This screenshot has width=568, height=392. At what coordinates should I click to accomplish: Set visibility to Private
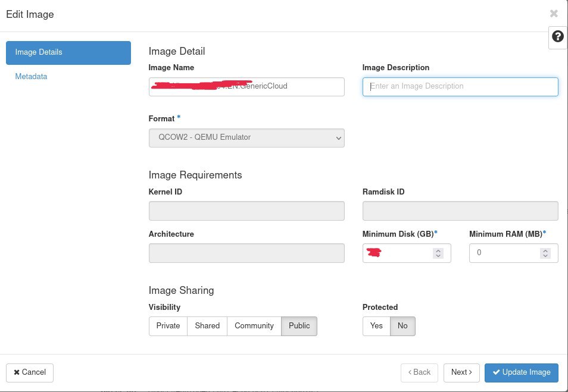(x=168, y=326)
